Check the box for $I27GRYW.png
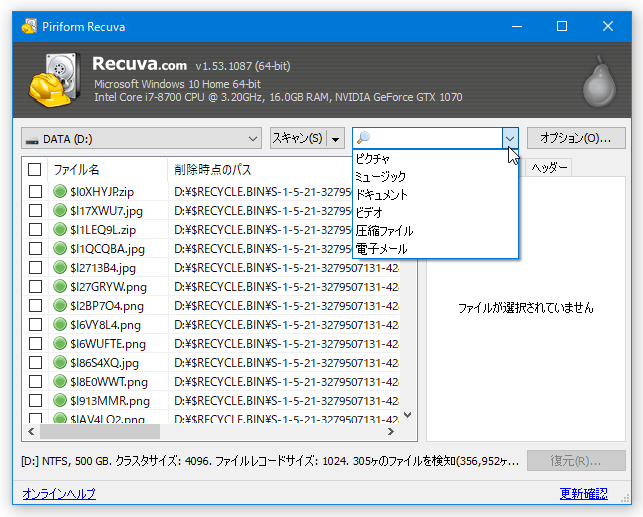 (35, 287)
